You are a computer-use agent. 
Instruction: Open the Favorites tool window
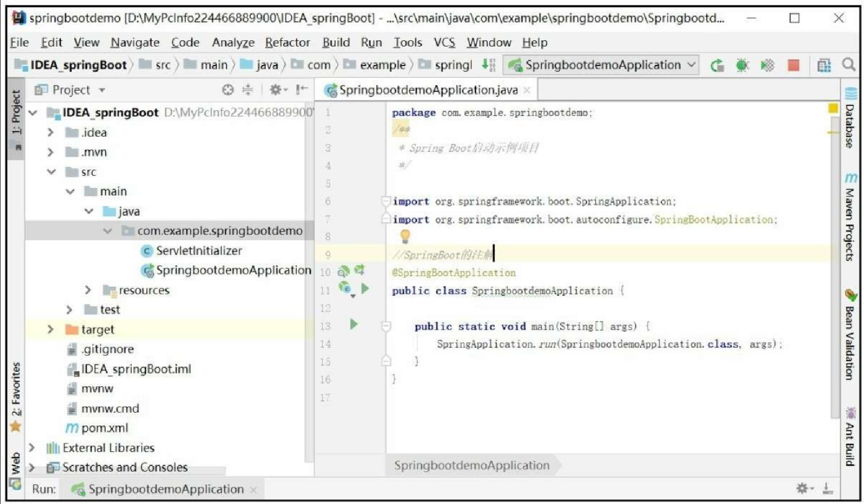(16, 397)
